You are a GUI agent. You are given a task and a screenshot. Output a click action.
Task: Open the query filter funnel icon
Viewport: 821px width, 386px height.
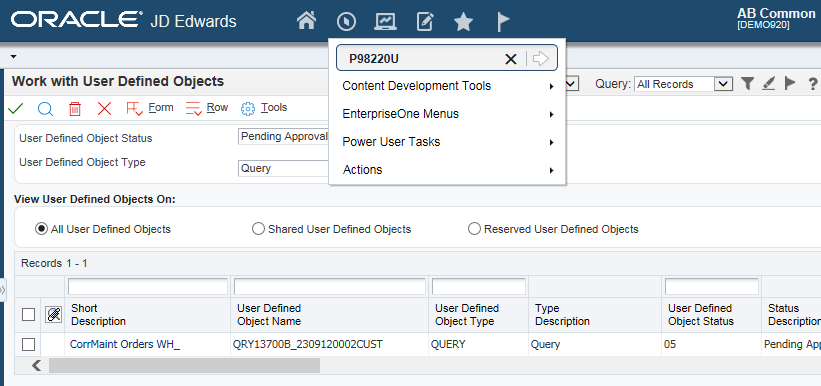748,83
